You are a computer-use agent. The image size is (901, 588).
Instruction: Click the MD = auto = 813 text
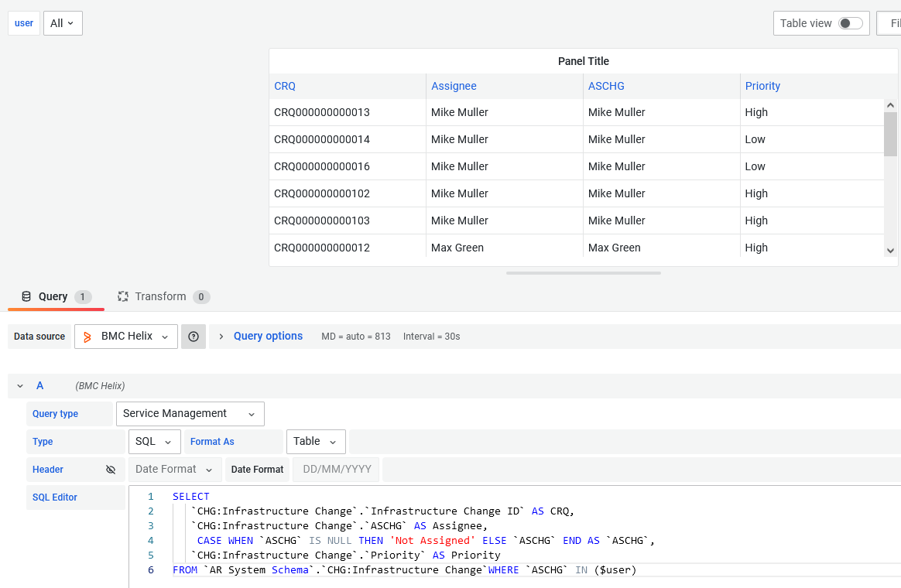[x=356, y=337]
